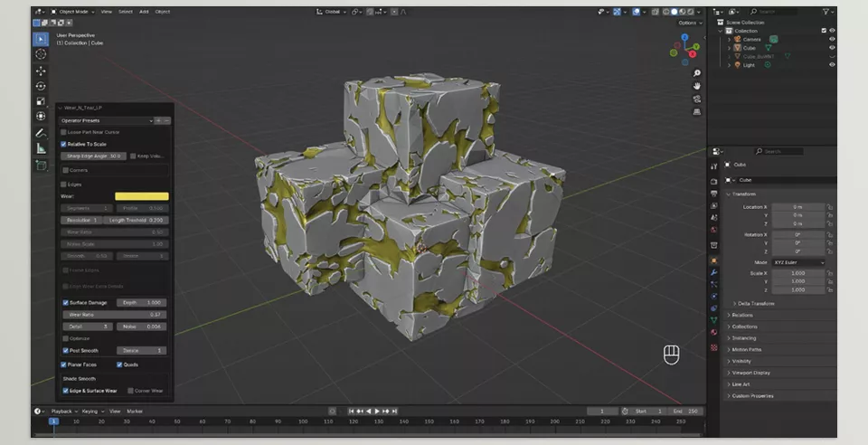This screenshot has height=445, width=868.
Task: Disable the Surface Damage checkbox
Action: (x=64, y=302)
